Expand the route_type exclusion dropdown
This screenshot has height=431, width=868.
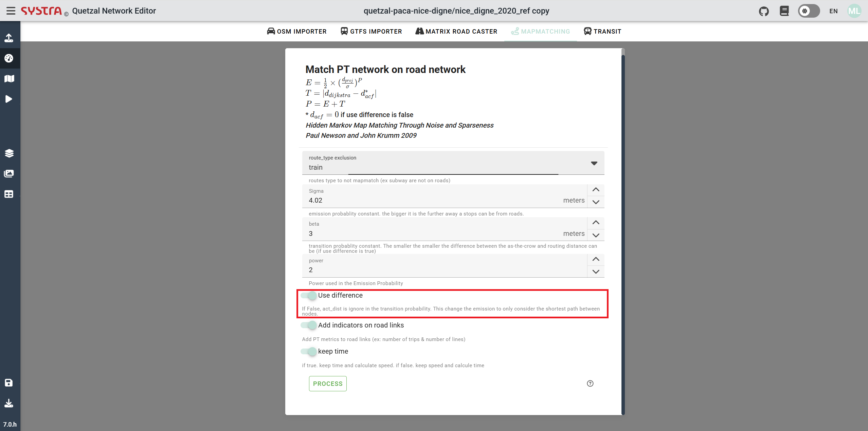click(x=594, y=163)
